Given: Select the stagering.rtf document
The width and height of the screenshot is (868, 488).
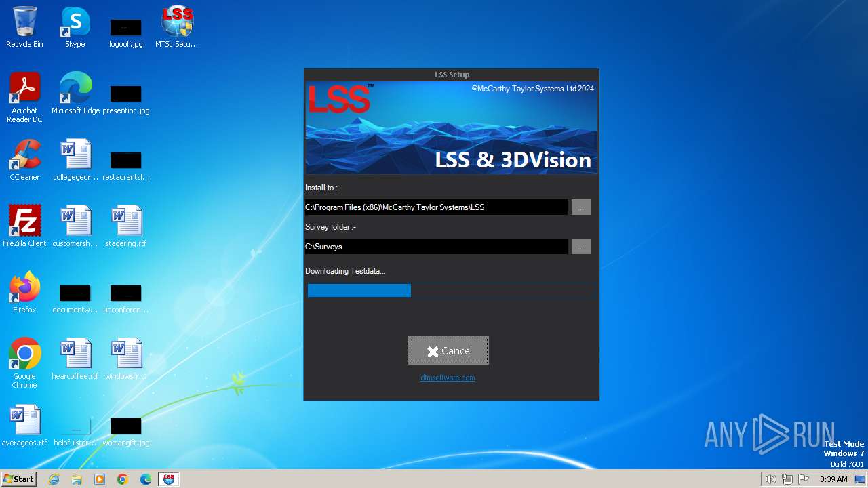Looking at the screenshot, I should 126,226.
